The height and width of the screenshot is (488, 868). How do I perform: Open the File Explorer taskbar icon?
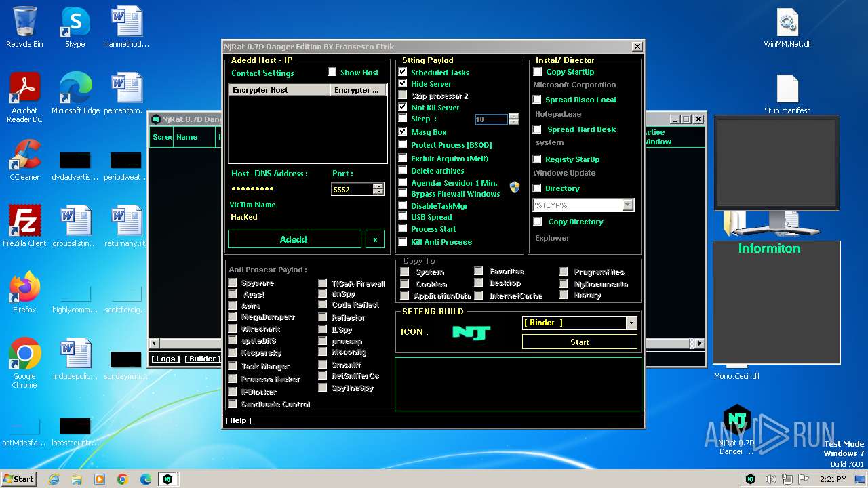(x=77, y=479)
